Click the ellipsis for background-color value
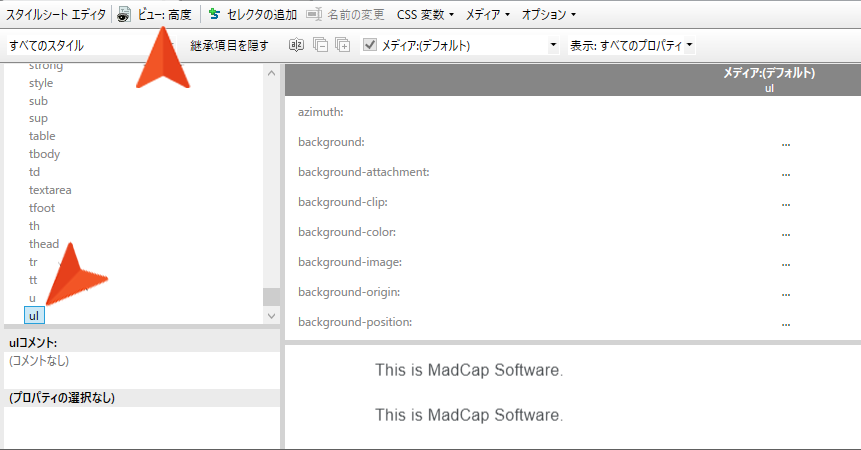Image resolution: width=861 pixels, height=450 pixels. point(786,233)
